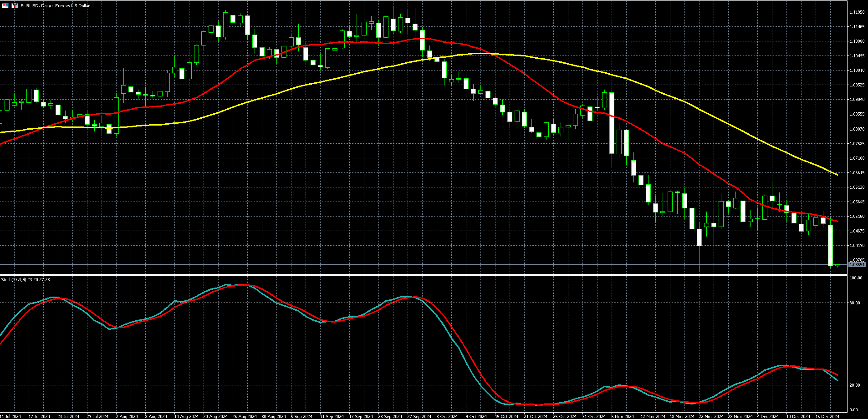
Task: Click the 1.11950 price scale label
Action: 857,12
